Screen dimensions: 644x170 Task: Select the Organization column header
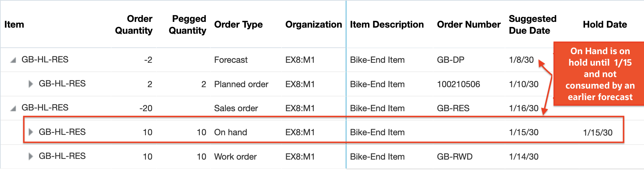(313, 24)
